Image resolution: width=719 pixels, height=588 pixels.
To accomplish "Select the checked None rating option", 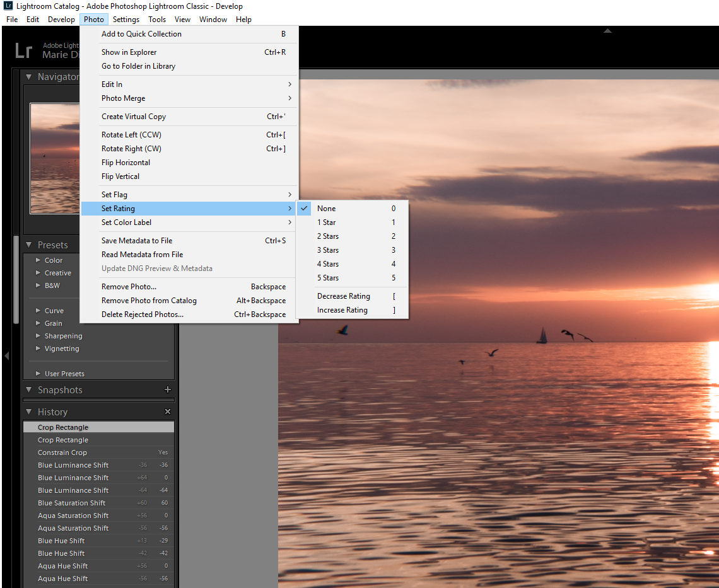I will 326,209.
